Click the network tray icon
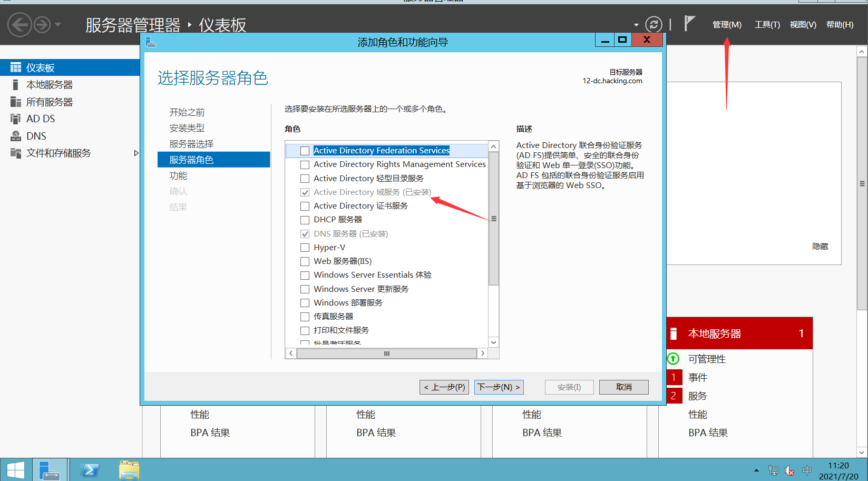This screenshot has width=868, height=481. 773,470
